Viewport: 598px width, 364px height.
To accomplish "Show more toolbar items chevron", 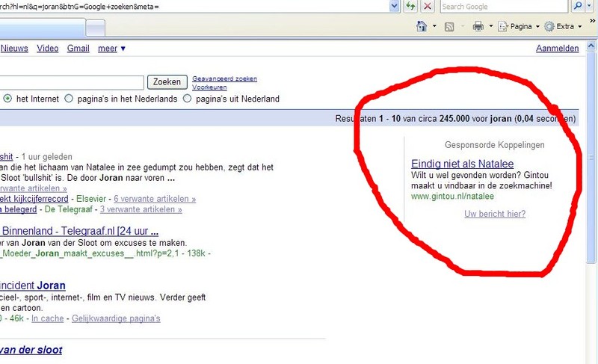I will [592, 21].
